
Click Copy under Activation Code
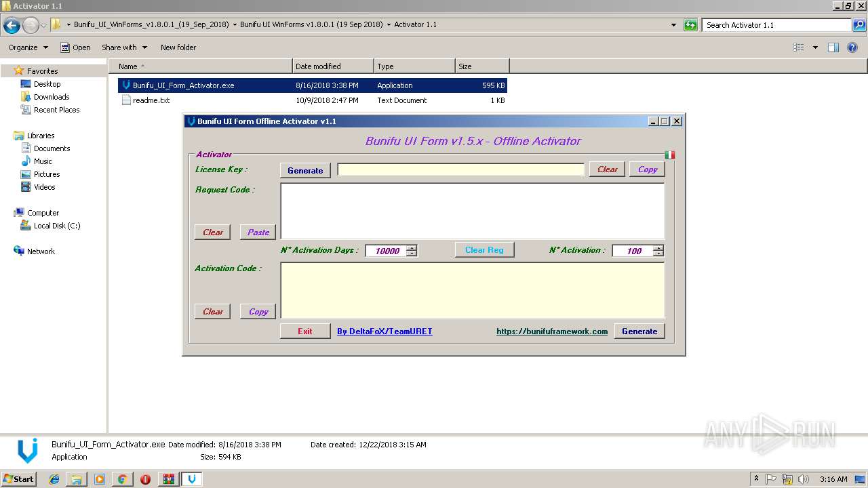(x=258, y=311)
